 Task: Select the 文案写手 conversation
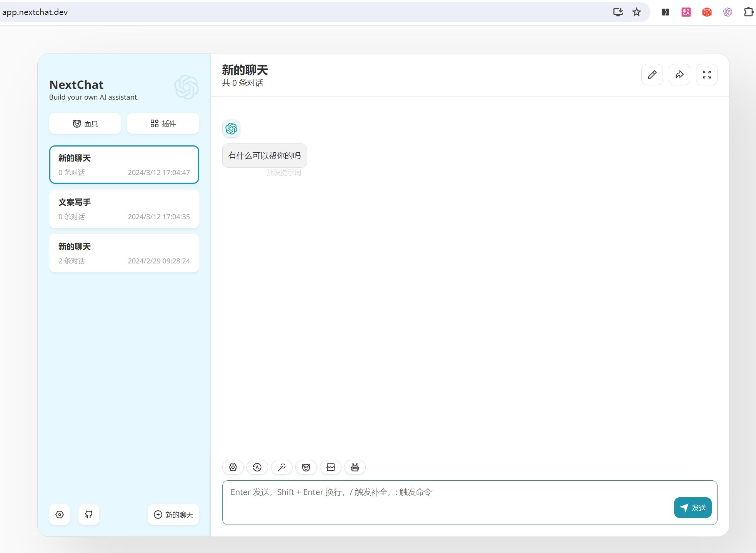pyautogui.click(x=124, y=209)
